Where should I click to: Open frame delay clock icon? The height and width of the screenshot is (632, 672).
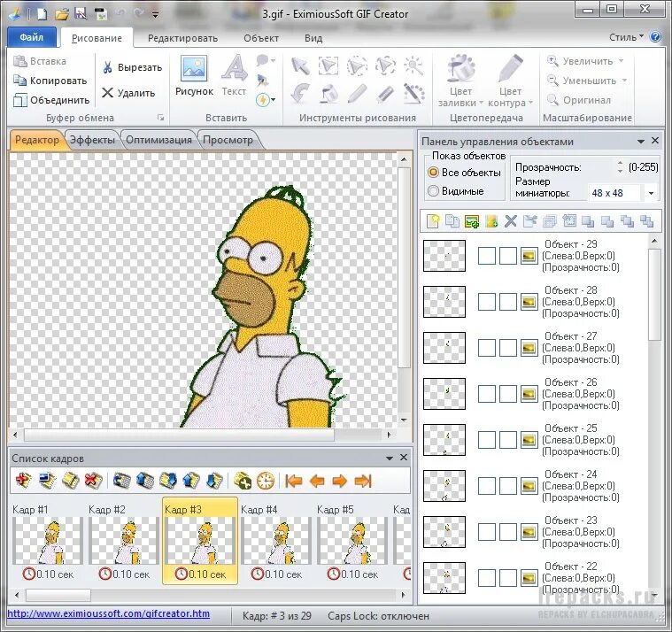coord(266,481)
